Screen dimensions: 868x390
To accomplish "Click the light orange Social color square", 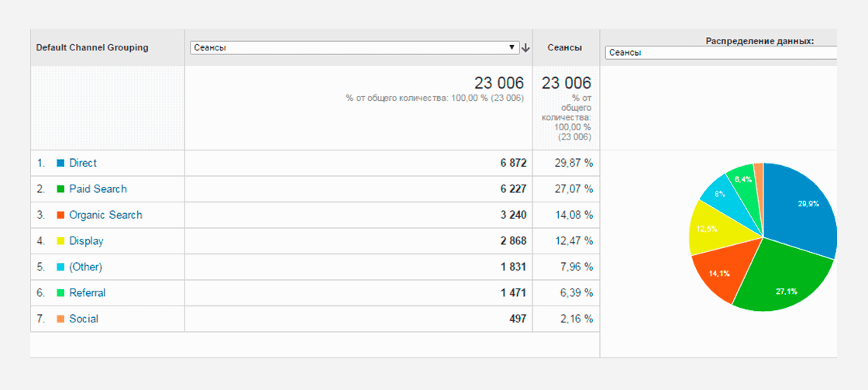I will [61, 319].
